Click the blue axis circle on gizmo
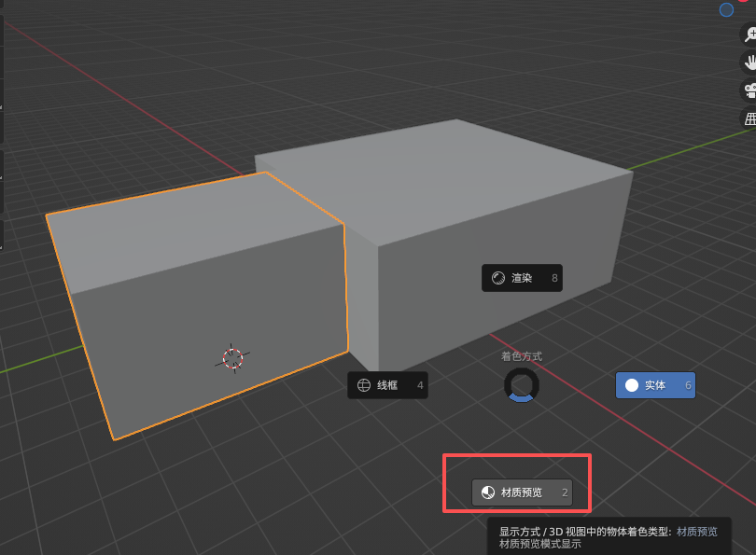The width and height of the screenshot is (756, 555). (726, 9)
